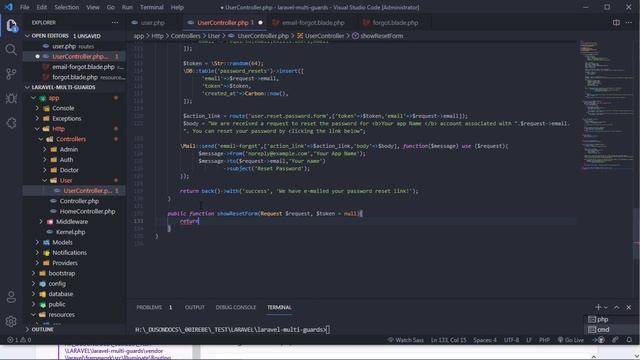This screenshot has width=640, height=360.
Task: Switch to the Debug Console tab
Action: point(236,307)
